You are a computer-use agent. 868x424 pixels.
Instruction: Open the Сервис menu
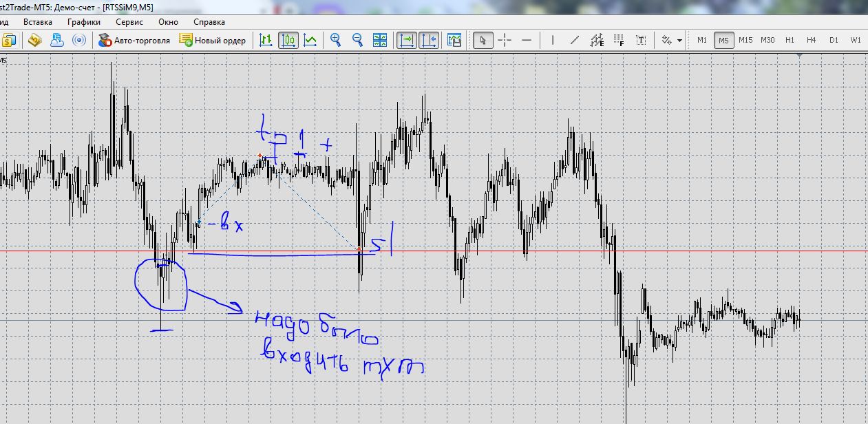[x=129, y=22]
